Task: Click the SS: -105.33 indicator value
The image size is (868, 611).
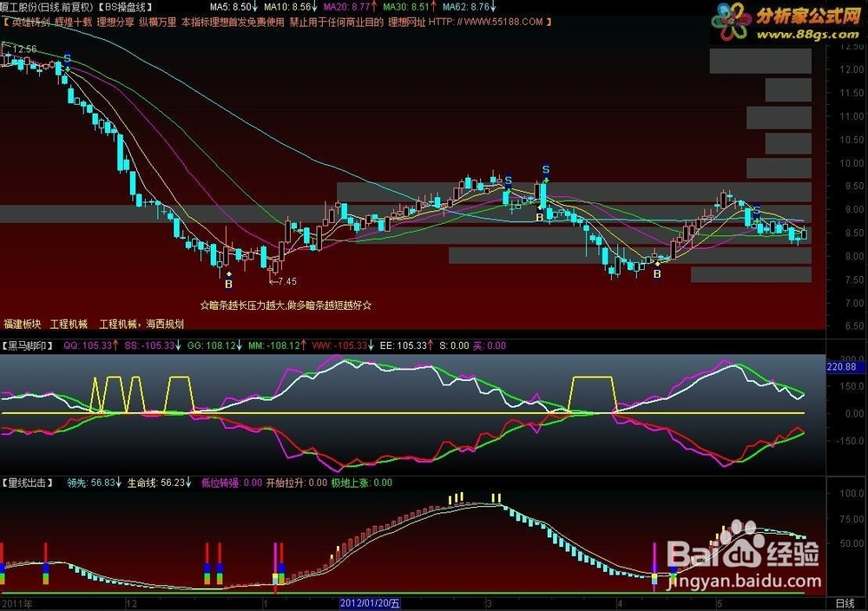Action: 154,346
